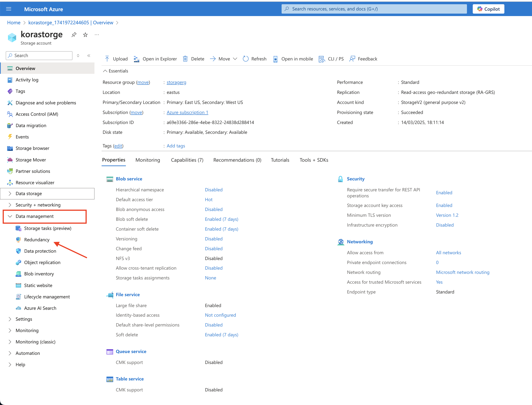Click the Feedback icon

(352, 59)
